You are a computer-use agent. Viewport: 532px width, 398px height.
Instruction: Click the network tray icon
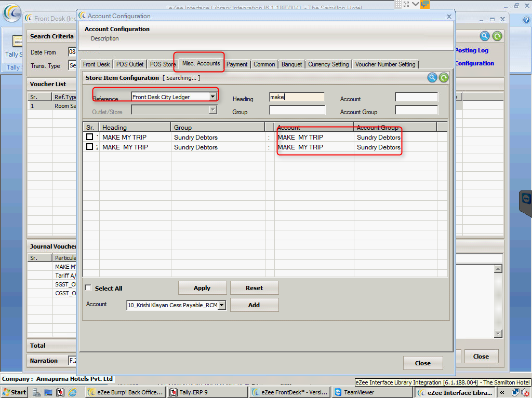[516, 392]
